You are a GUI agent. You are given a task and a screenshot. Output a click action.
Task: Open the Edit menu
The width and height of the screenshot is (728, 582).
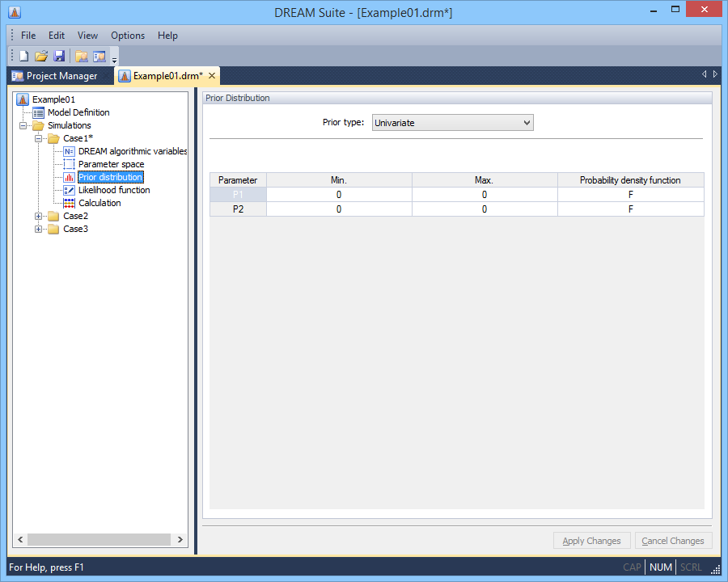[x=57, y=36]
